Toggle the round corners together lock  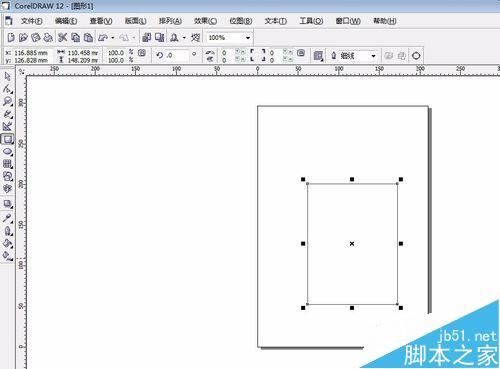301,53
